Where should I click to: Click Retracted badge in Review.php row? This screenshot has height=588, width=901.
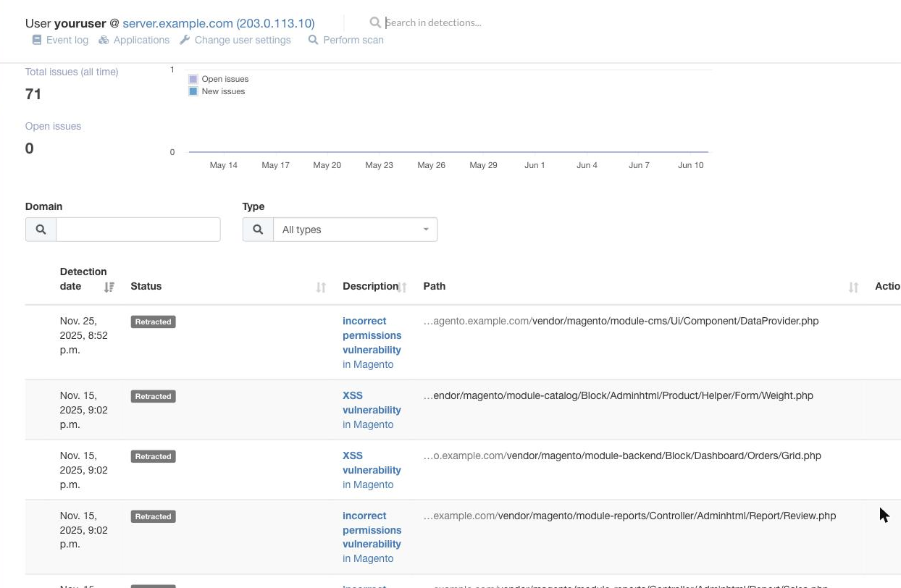[x=153, y=516]
